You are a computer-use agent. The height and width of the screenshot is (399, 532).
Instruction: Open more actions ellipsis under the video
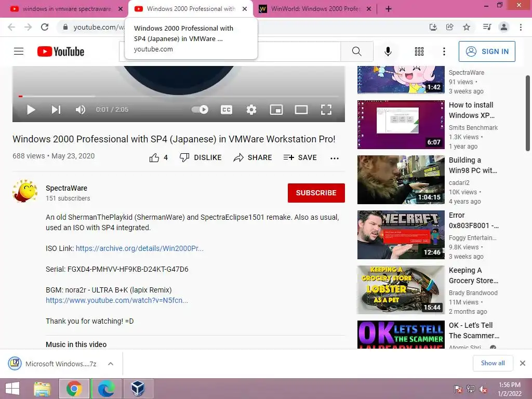(x=335, y=158)
